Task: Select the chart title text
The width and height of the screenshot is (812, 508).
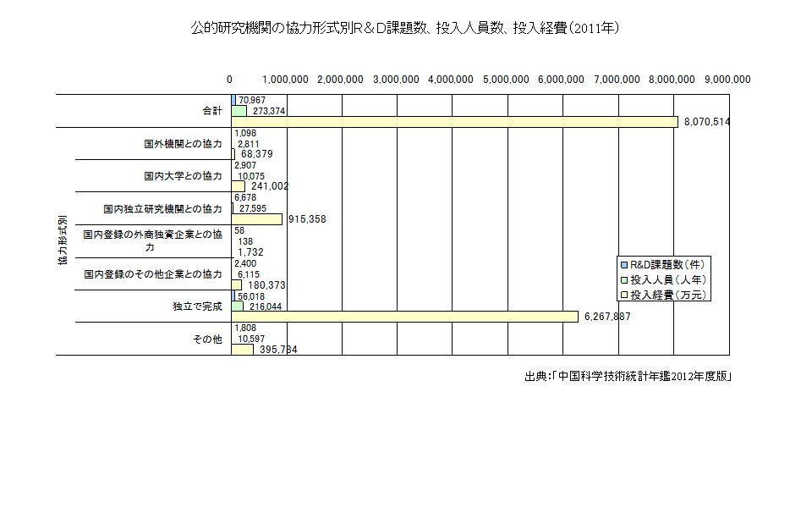Action: [x=406, y=28]
